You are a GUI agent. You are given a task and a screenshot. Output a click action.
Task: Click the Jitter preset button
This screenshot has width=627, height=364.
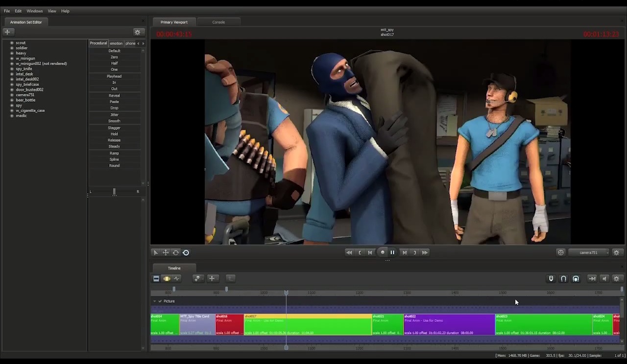tap(114, 114)
